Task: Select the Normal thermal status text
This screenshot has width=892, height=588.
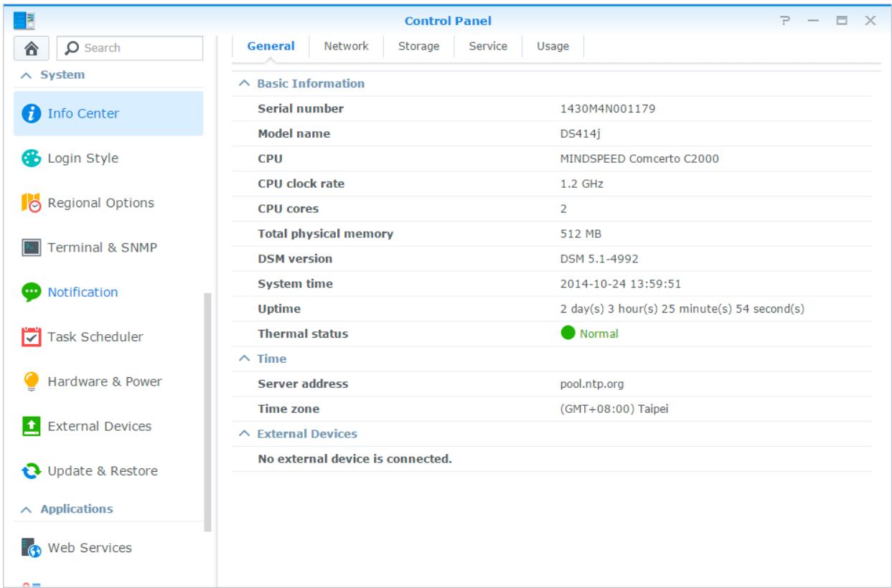Action: 599,333
